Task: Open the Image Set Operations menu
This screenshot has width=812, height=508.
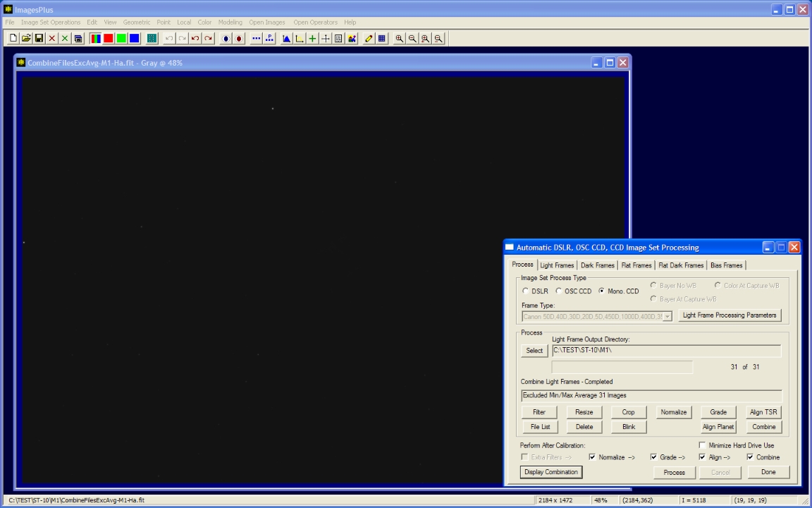Action: tap(51, 23)
